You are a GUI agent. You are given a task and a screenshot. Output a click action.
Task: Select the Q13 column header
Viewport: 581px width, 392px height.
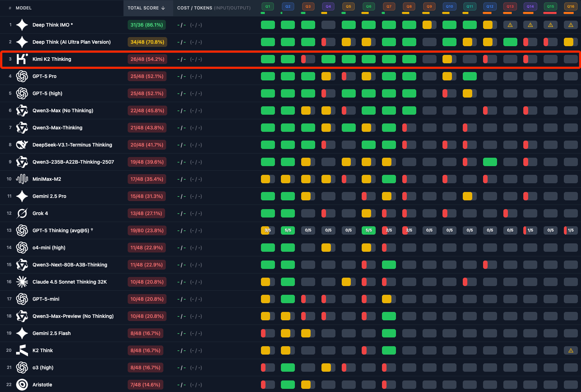pyautogui.click(x=510, y=6)
